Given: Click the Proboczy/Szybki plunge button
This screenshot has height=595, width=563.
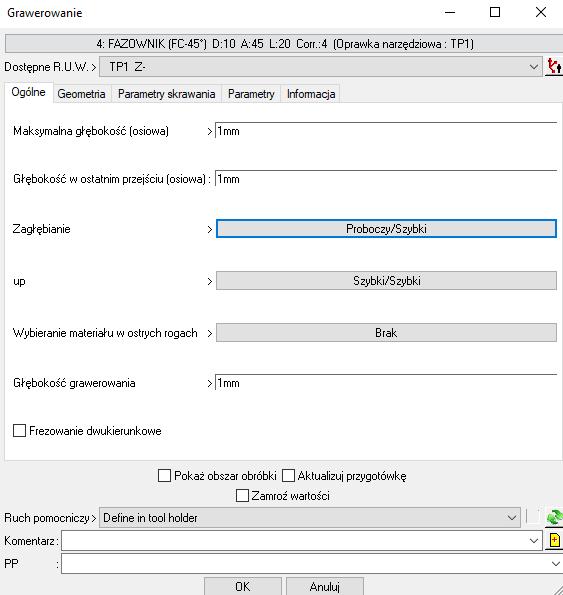Looking at the screenshot, I should coord(386,229).
